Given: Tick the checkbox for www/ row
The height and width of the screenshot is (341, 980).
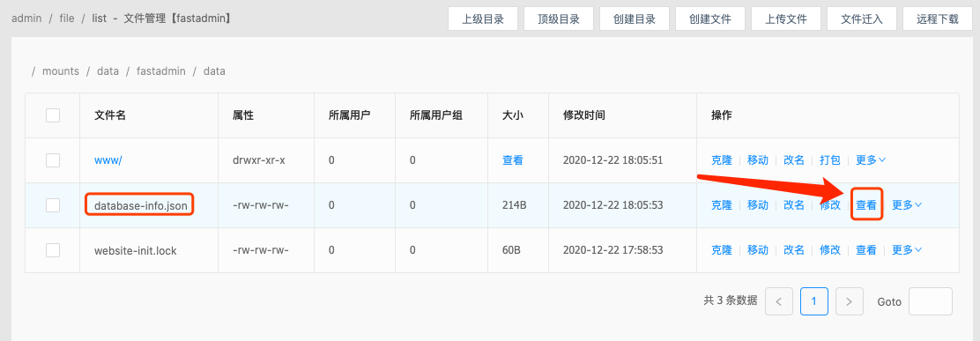Looking at the screenshot, I should 53,160.
